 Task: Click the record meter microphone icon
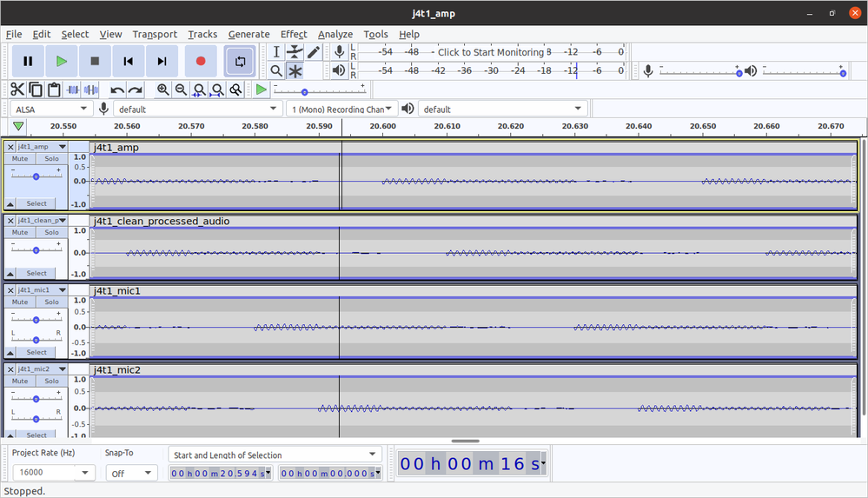click(340, 52)
